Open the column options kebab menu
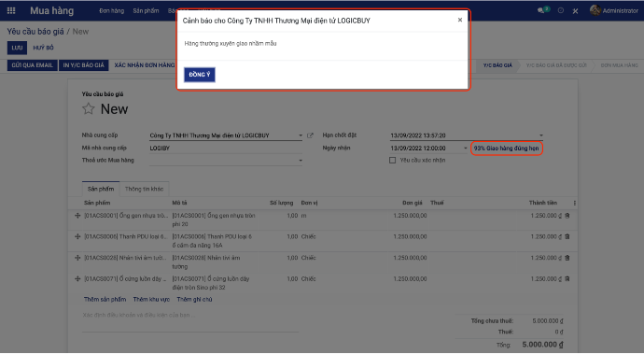This screenshot has width=644, height=354. click(574, 203)
